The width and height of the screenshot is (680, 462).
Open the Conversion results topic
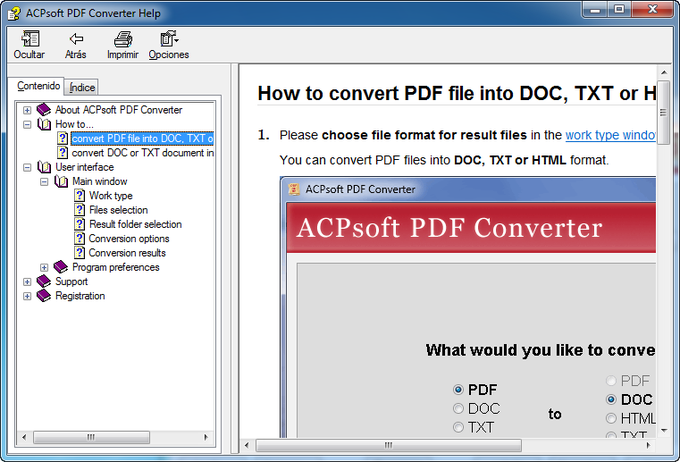point(127,253)
